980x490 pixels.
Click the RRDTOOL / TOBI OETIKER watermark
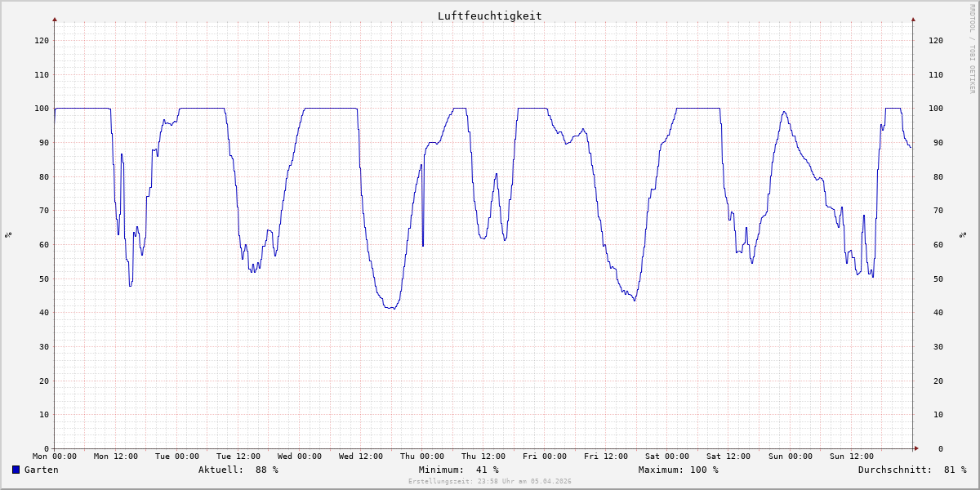pyautogui.click(x=972, y=49)
